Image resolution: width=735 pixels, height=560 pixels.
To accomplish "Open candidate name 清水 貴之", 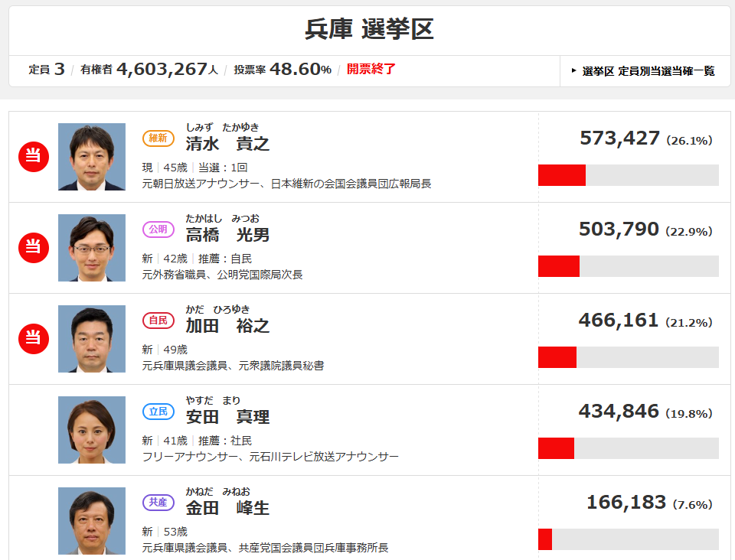I will [x=227, y=143].
